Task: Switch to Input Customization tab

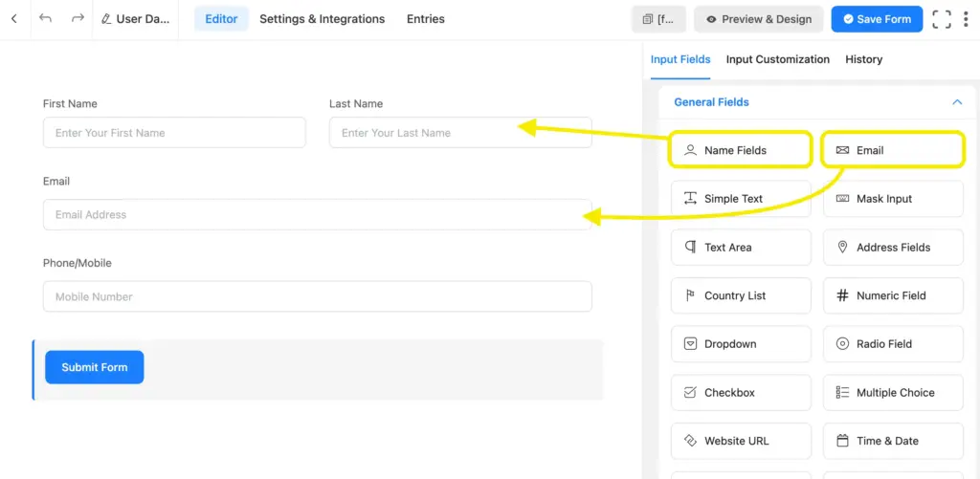Action: (777, 59)
